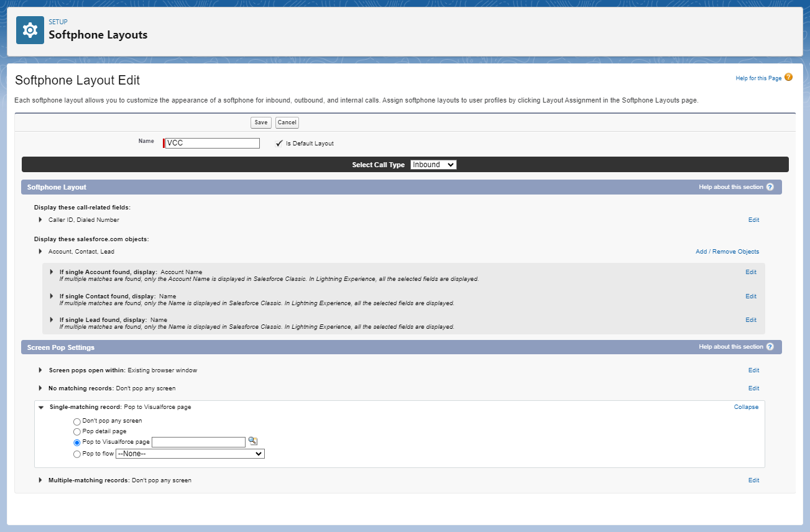Click the Visualforce page text field
810x532 pixels.
[x=199, y=442]
